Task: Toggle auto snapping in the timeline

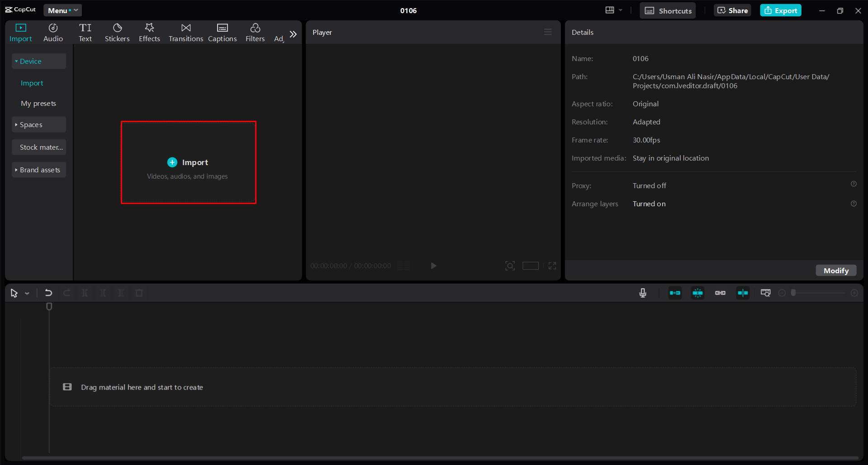Action: [697, 293]
